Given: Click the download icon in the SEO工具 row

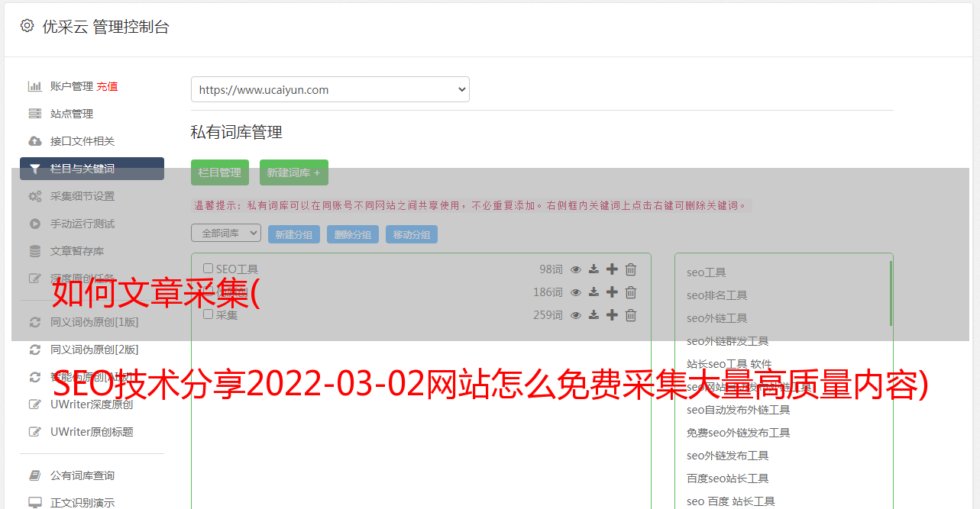Looking at the screenshot, I should (593, 269).
